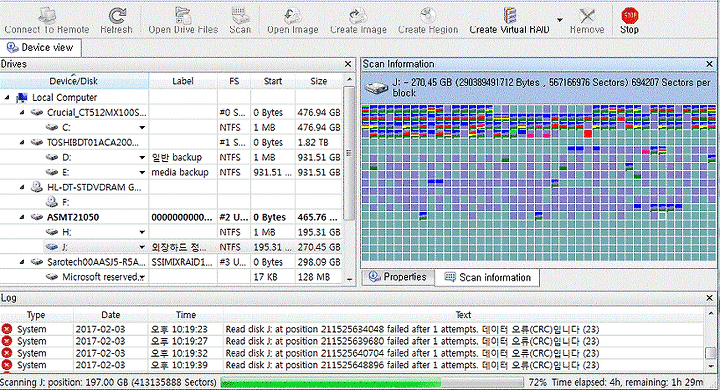Image resolution: width=720 pixels, height=390 pixels.
Task: Refresh the drive list
Action: click(116, 21)
